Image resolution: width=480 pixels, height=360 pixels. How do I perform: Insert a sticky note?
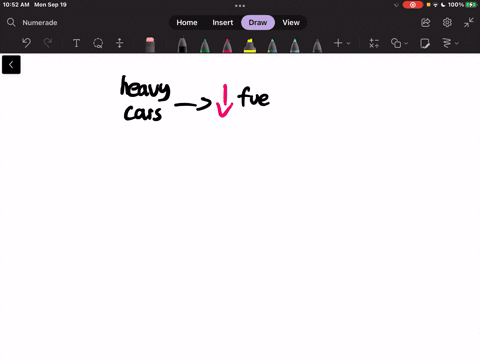425,43
